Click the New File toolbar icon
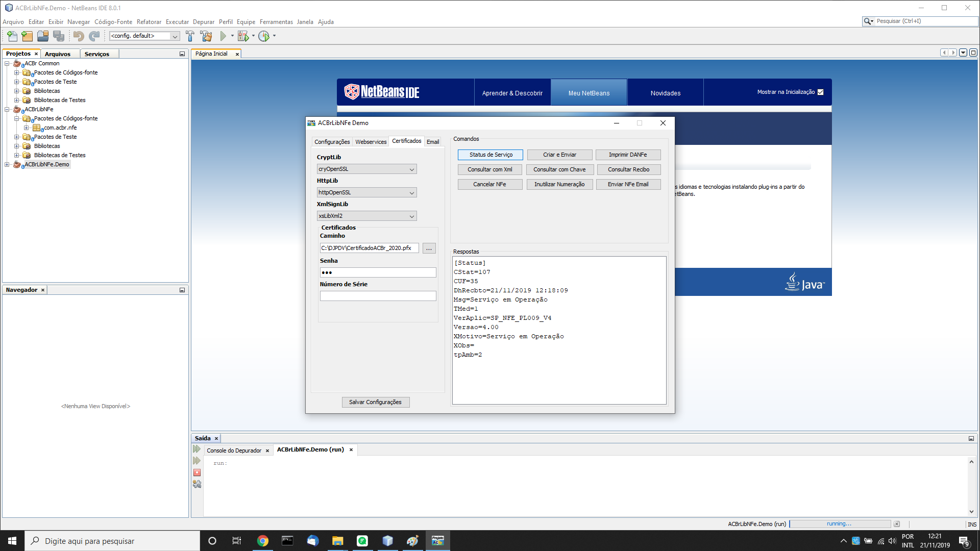980x551 pixels. pos(12,36)
